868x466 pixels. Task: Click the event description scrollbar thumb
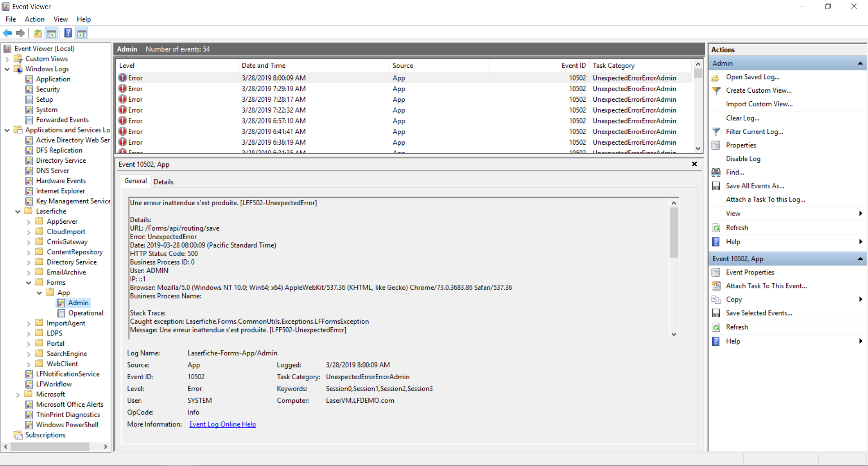[x=674, y=233]
